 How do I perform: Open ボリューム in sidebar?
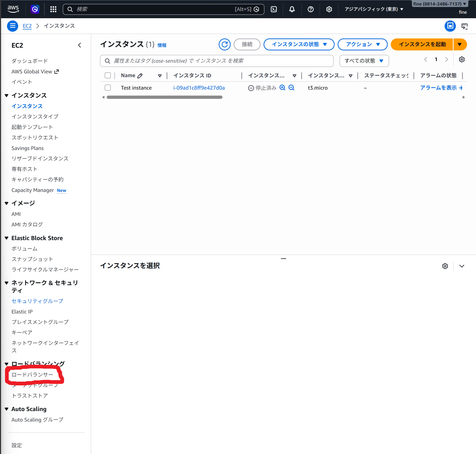point(24,249)
